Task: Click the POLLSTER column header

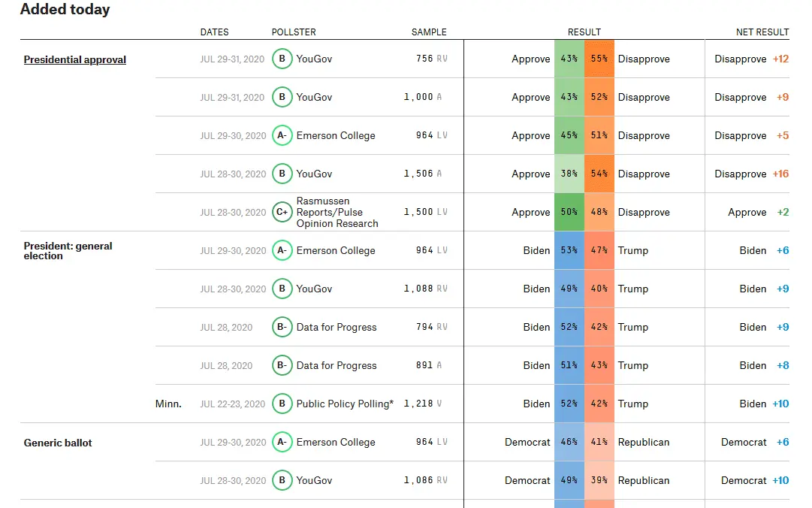Action: (x=294, y=32)
